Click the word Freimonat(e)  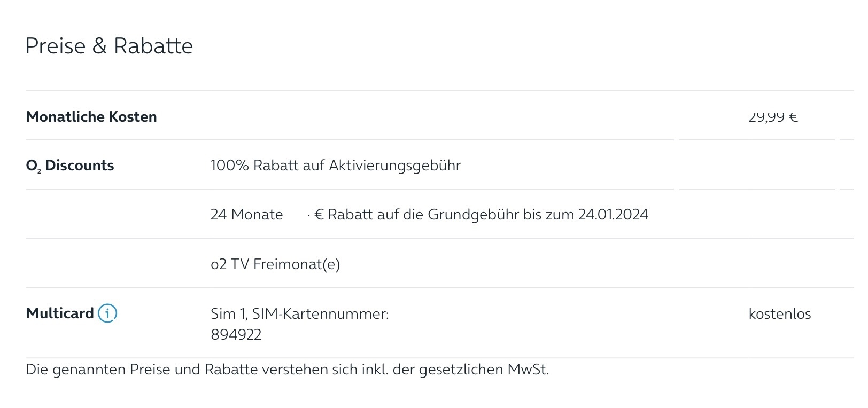tap(297, 264)
